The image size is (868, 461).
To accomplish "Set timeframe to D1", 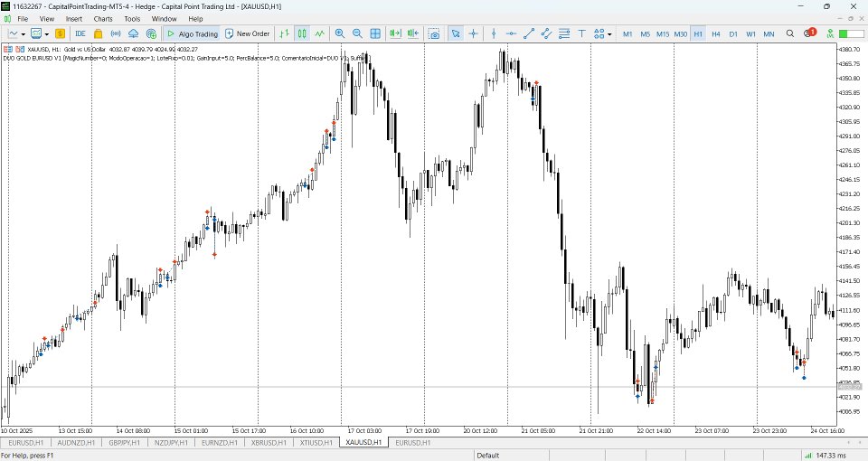I will coord(733,33).
